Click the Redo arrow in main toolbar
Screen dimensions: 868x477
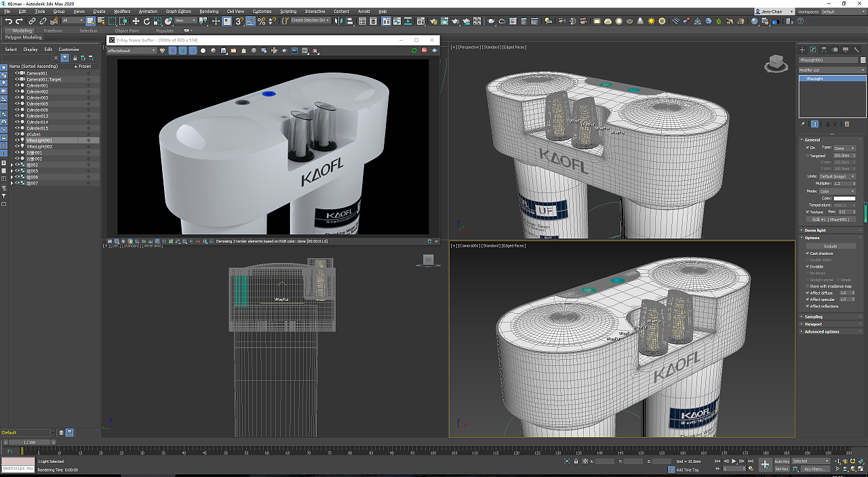[x=20, y=21]
